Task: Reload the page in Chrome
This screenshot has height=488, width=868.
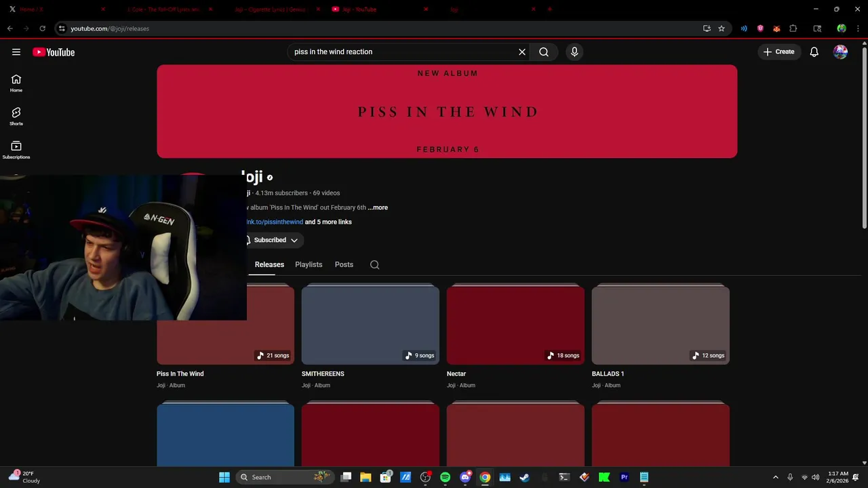Action: point(42,28)
